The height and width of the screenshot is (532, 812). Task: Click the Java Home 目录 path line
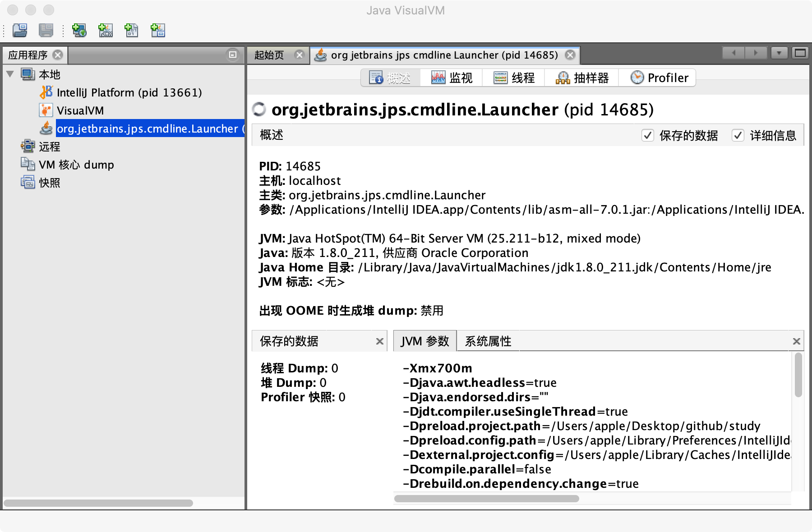515,267
